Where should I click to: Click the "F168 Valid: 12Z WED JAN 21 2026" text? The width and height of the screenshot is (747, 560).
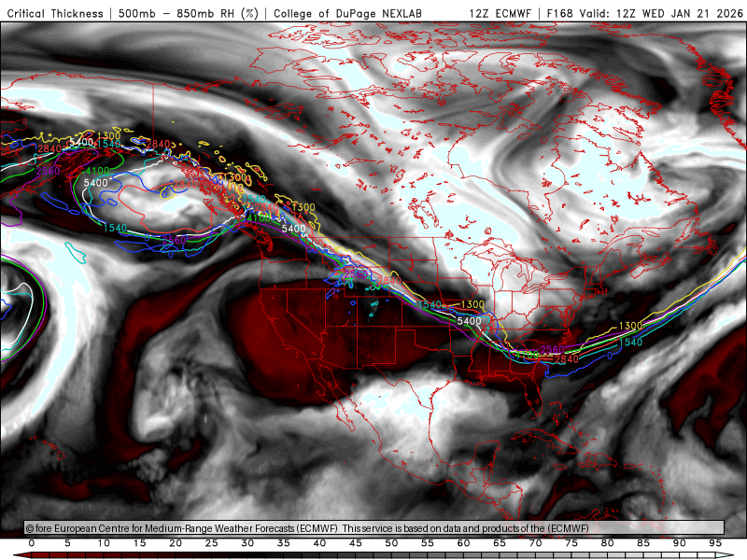click(644, 13)
